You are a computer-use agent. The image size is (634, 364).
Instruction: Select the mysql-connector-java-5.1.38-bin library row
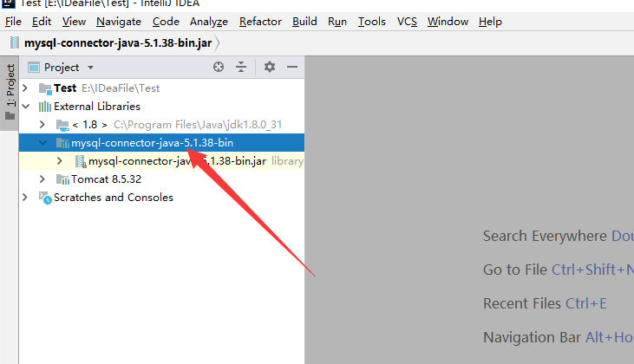point(161,143)
